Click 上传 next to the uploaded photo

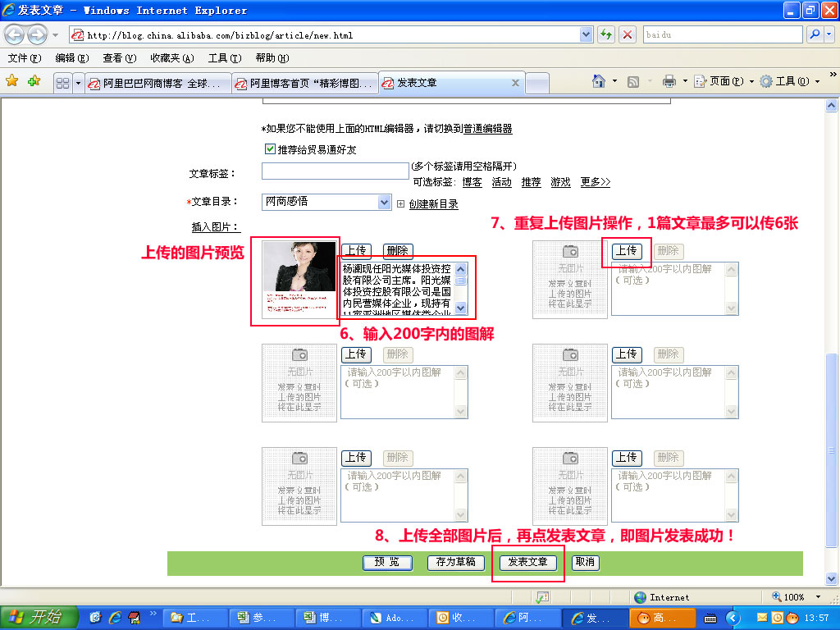click(356, 251)
